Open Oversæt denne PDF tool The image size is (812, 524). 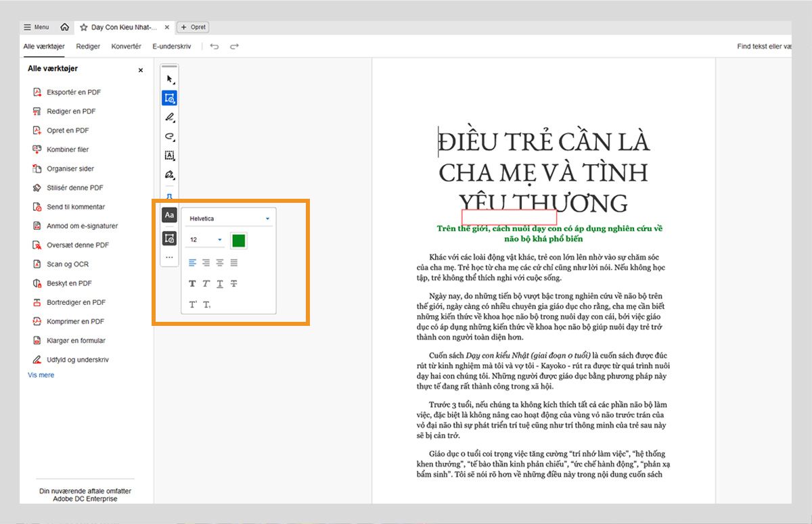pos(78,245)
